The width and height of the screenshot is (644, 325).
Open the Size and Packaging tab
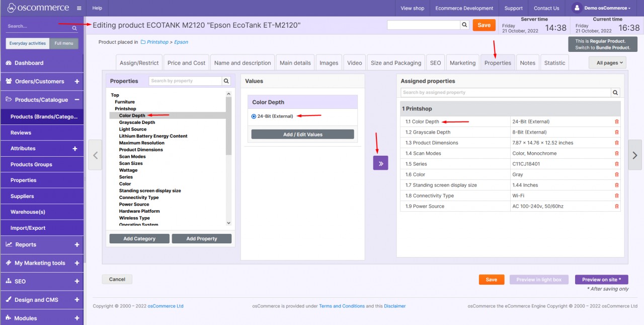pos(396,63)
